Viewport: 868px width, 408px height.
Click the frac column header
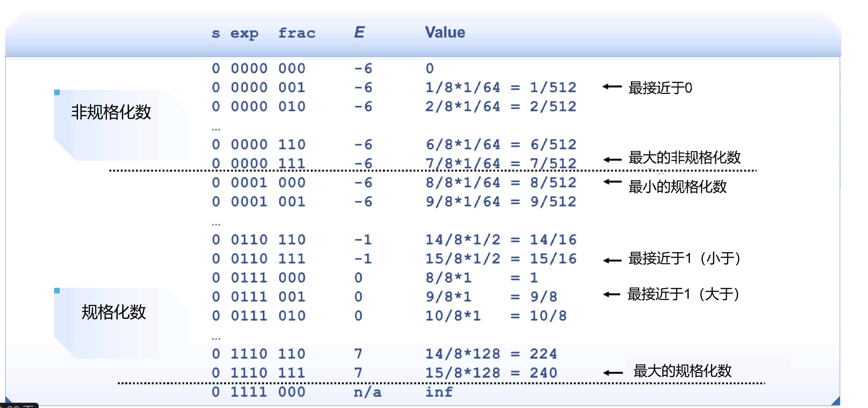(297, 33)
